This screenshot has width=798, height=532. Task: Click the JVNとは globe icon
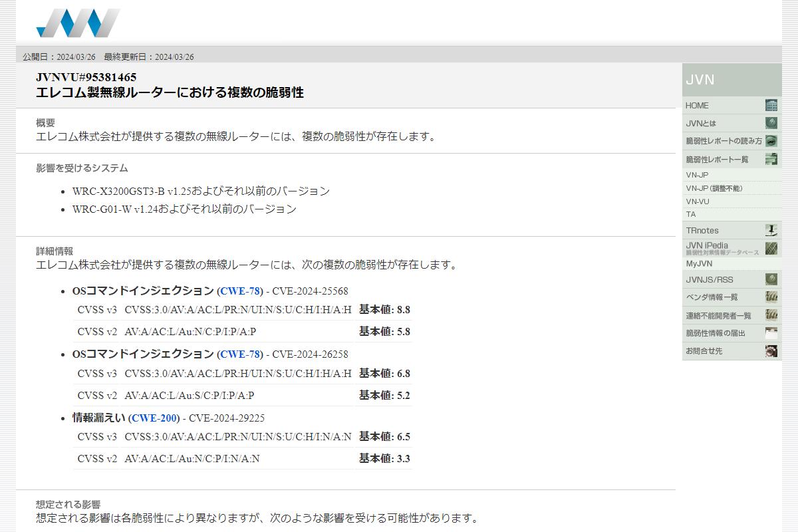(x=771, y=123)
